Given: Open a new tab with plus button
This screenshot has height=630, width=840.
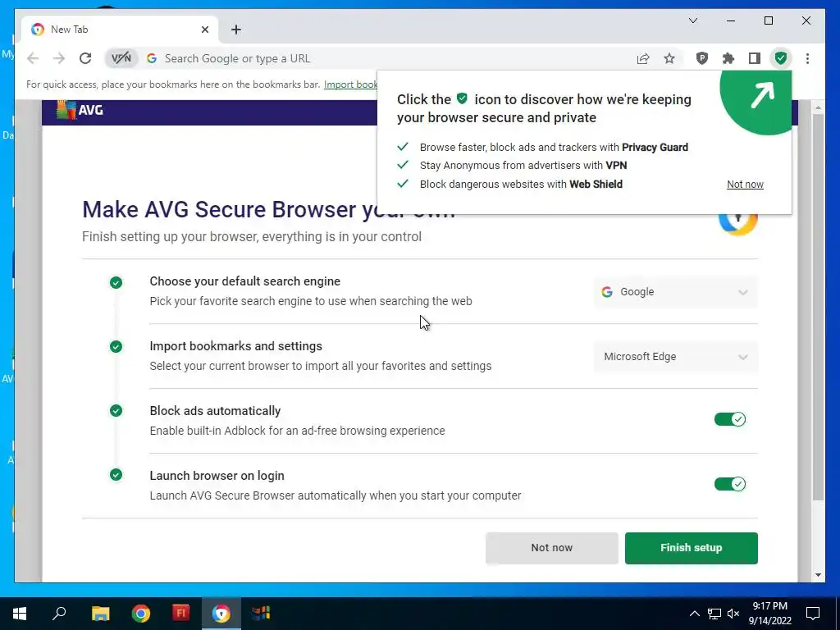Looking at the screenshot, I should [236, 30].
